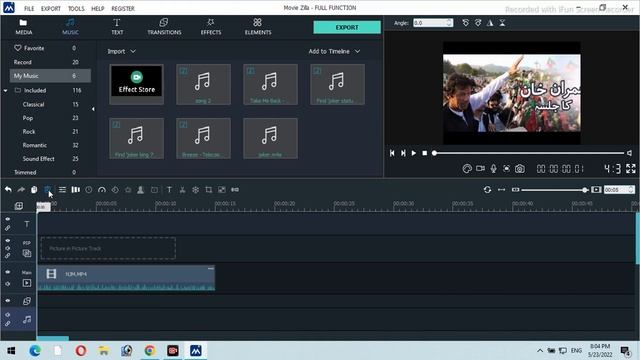Take a snapshot with the camera icon
Screen dimensions: 640x360
520,169
